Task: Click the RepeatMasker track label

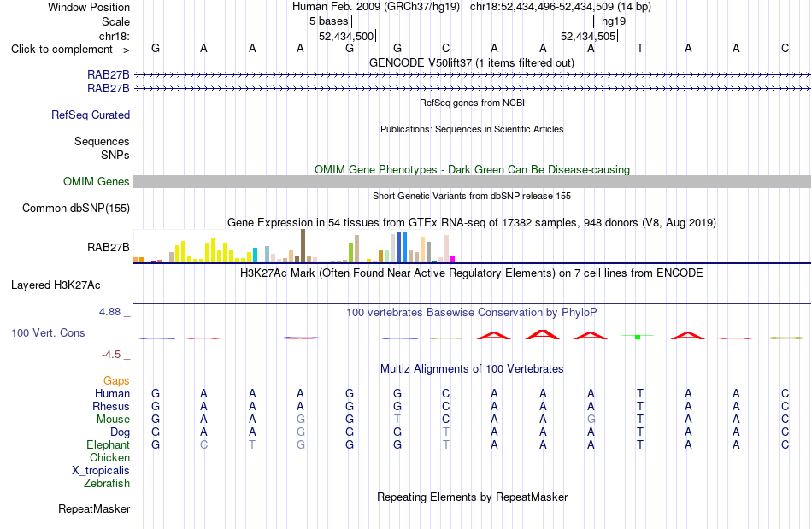Action: tap(94, 508)
